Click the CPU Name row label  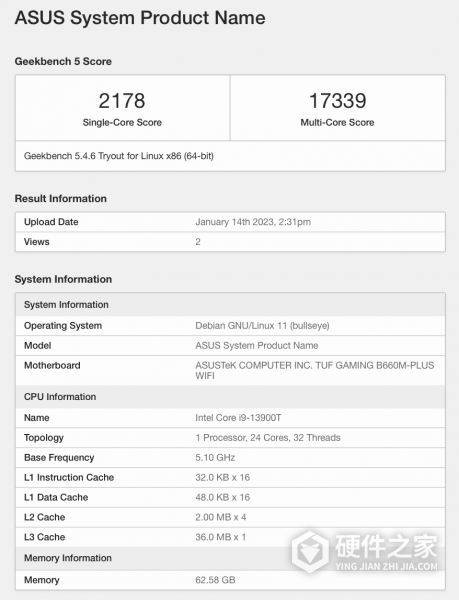[36, 418]
